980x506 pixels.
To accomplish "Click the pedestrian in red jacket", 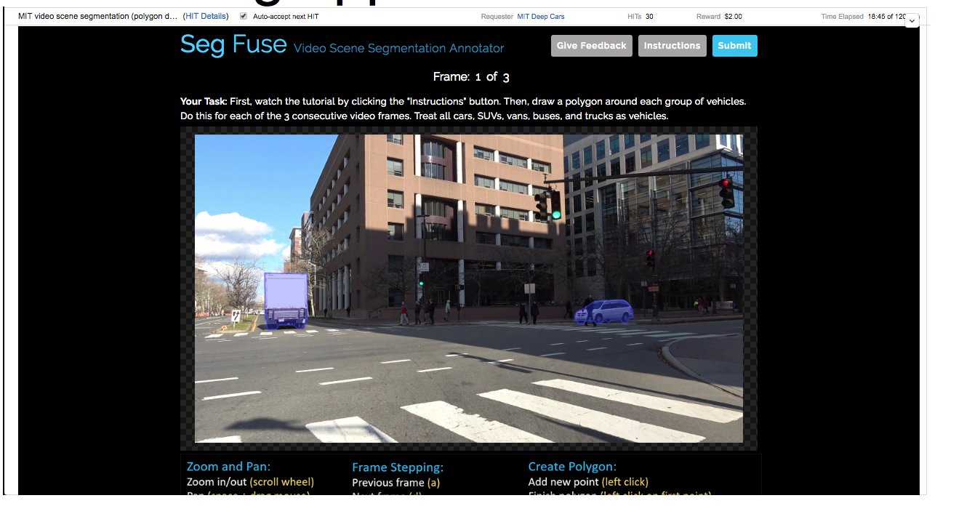I will pos(403,313).
